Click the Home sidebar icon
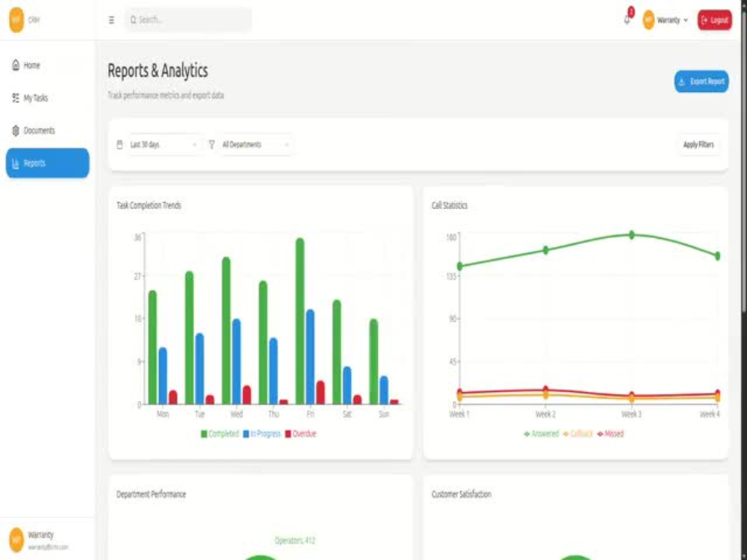The width and height of the screenshot is (747, 560). click(x=16, y=65)
